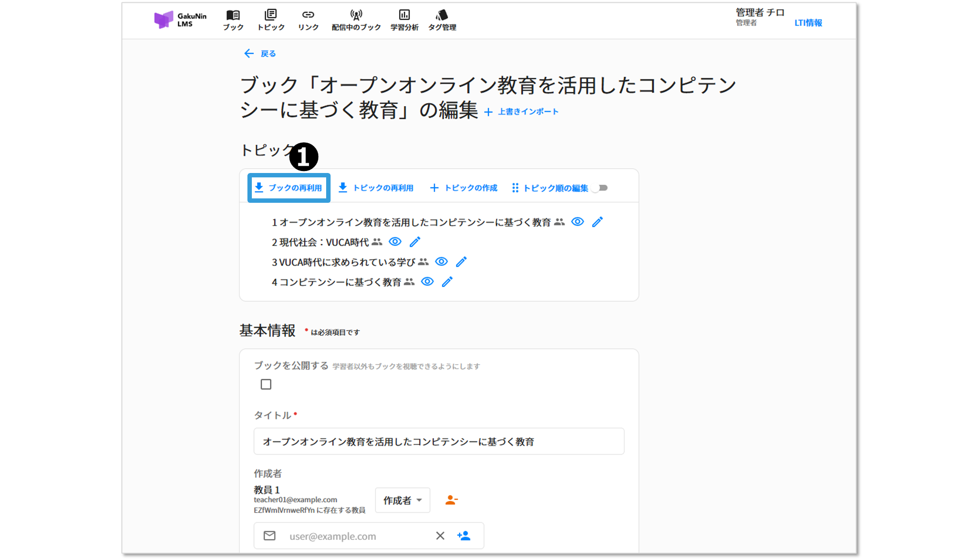Click 上書きインポート button
This screenshot has height=560, width=978.
tap(521, 112)
